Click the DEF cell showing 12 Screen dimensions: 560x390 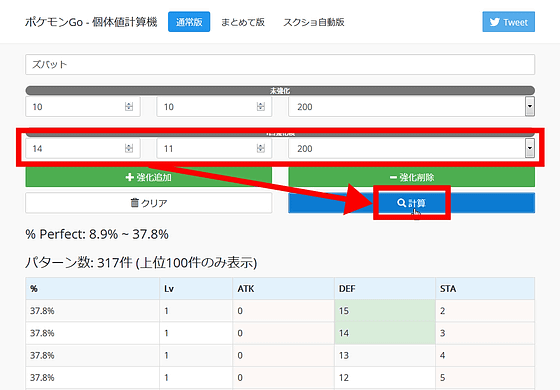[385, 378]
